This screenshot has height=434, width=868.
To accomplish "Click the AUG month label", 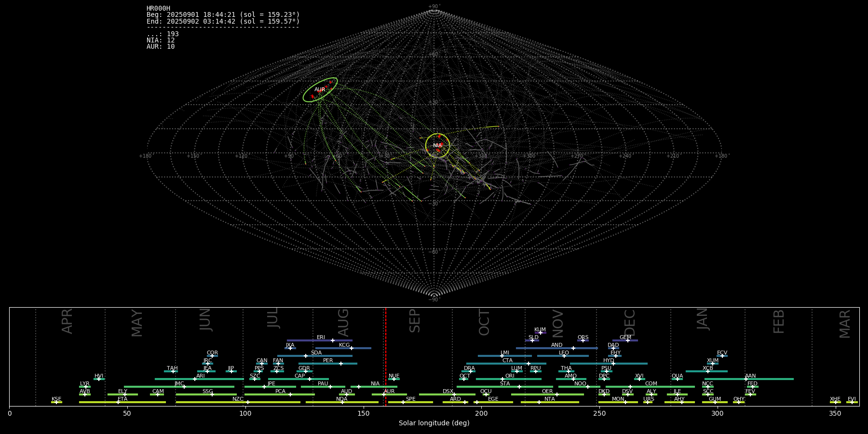I will pyautogui.click(x=343, y=322).
